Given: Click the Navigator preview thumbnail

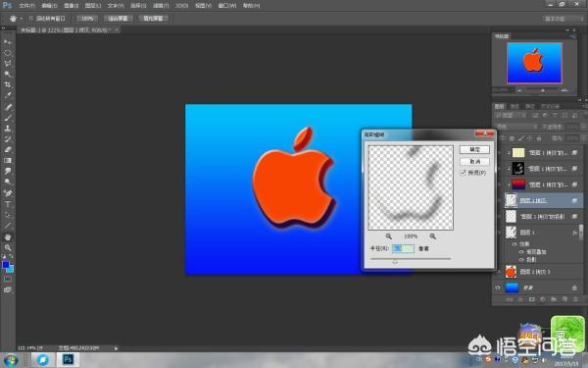Looking at the screenshot, I should point(534,63).
